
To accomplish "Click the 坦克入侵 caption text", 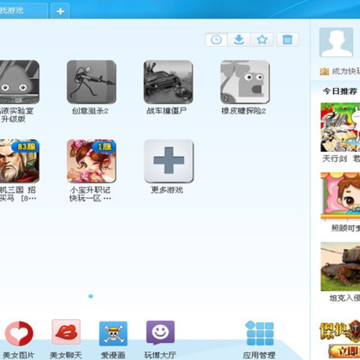I will pyautogui.click(x=345, y=298).
